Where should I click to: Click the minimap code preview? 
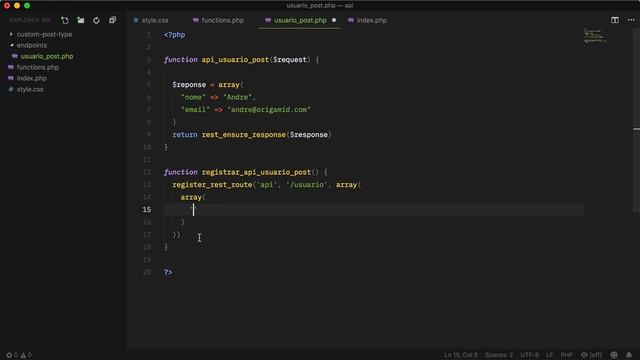tap(595, 36)
